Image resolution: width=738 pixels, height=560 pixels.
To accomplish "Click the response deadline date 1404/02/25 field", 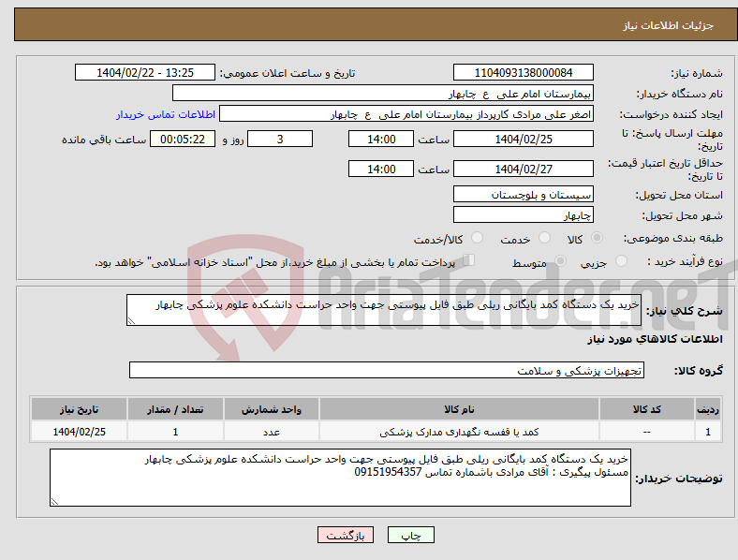I will point(524,139).
